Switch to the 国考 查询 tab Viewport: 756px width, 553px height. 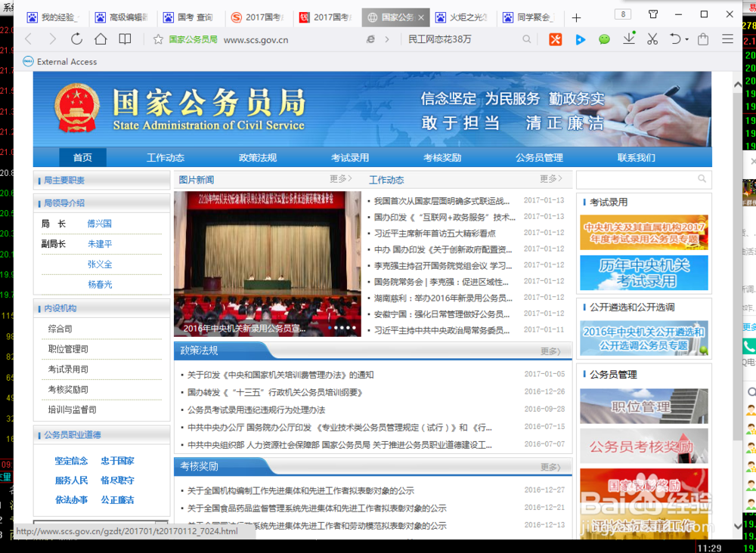pos(190,18)
